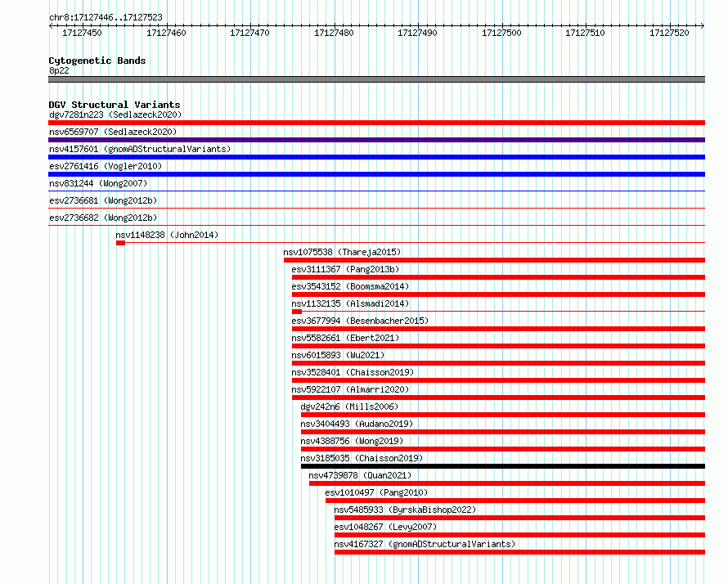728x584 pixels.
Task: Click the DGV Structural Variants track title
Action: click(x=115, y=105)
